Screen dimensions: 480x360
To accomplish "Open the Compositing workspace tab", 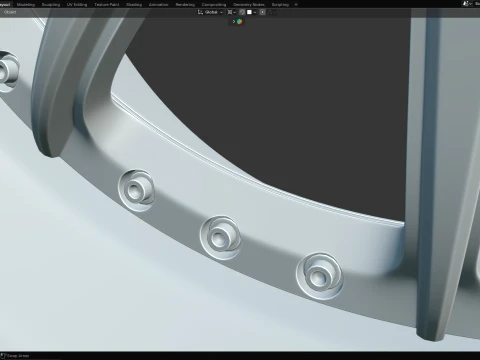I will point(214,5).
